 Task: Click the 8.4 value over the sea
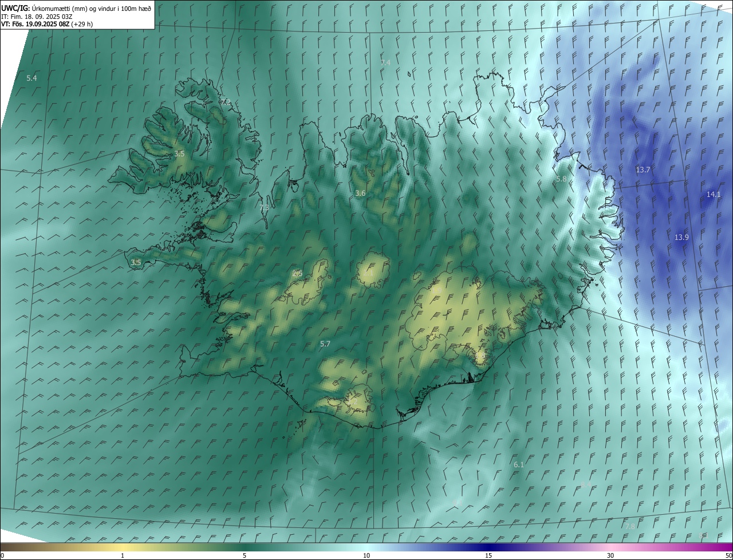pos(586,484)
